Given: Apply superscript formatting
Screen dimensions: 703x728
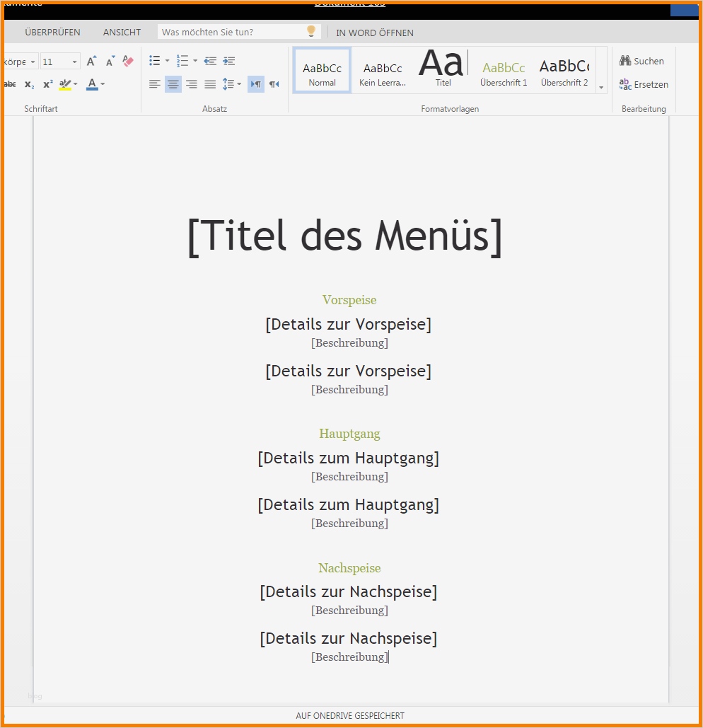Looking at the screenshot, I should [47, 84].
